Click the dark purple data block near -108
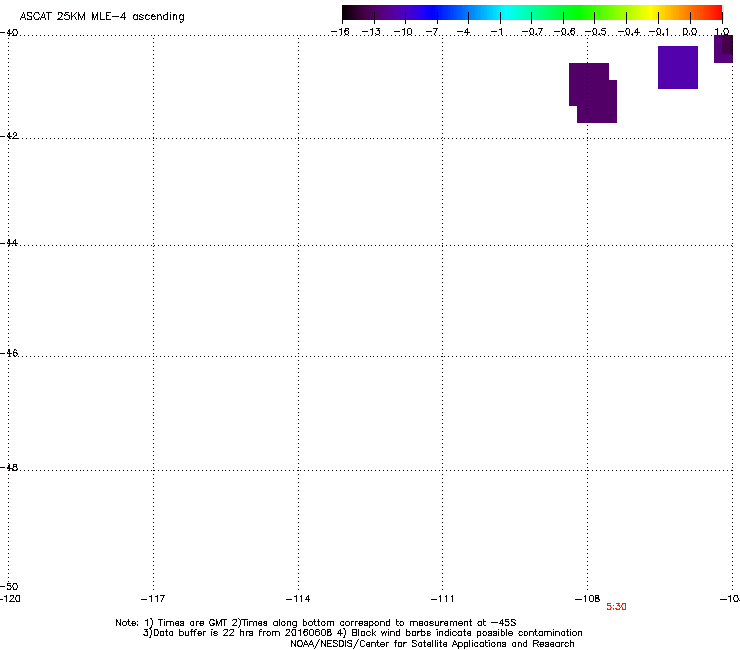The width and height of the screenshot is (740, 650). click(x=593, y=93)
